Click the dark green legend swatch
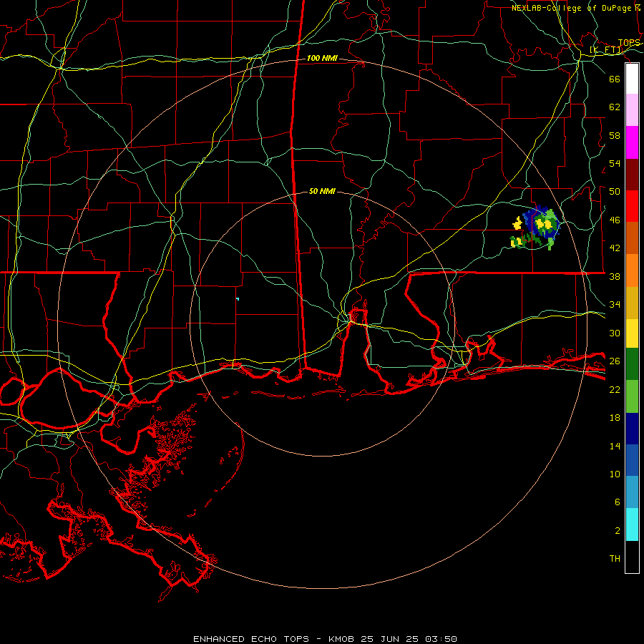Viewport: 644px width, 644px height. [632, 364]
